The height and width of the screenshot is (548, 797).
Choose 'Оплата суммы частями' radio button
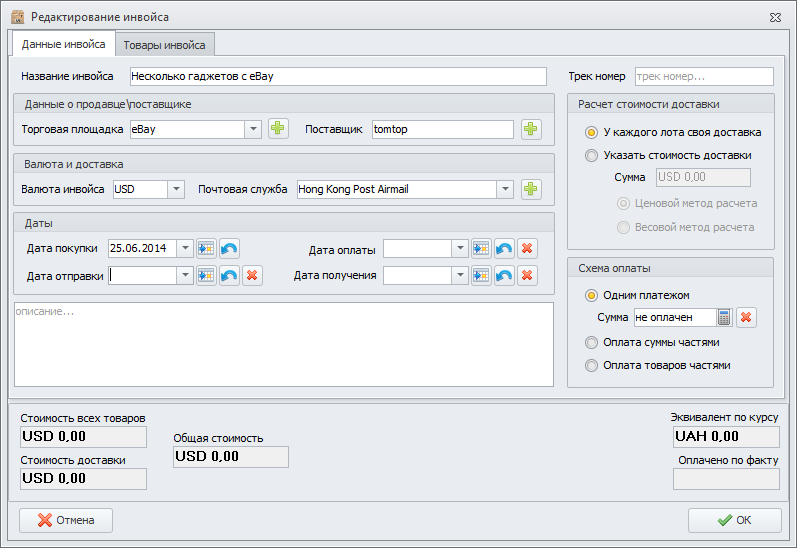(593, 342)
